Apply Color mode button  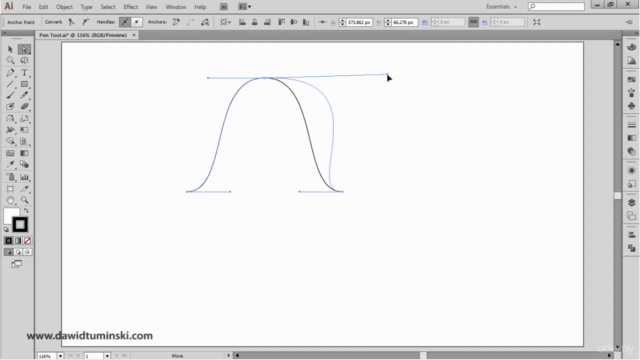(x=9, y=241)
